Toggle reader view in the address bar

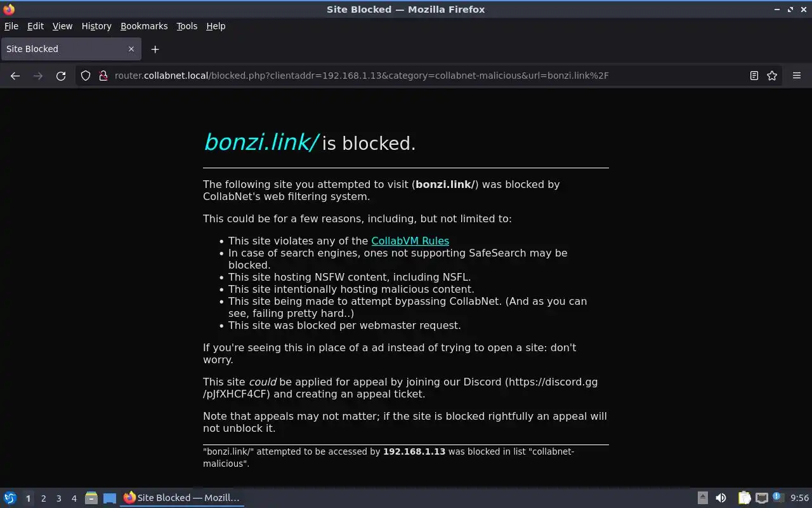click(754, 76)
